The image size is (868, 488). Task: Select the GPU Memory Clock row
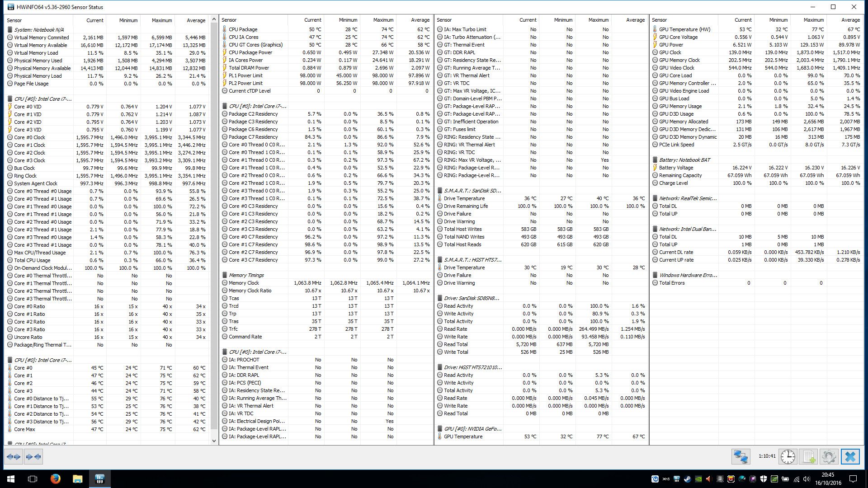click(756, 60)
